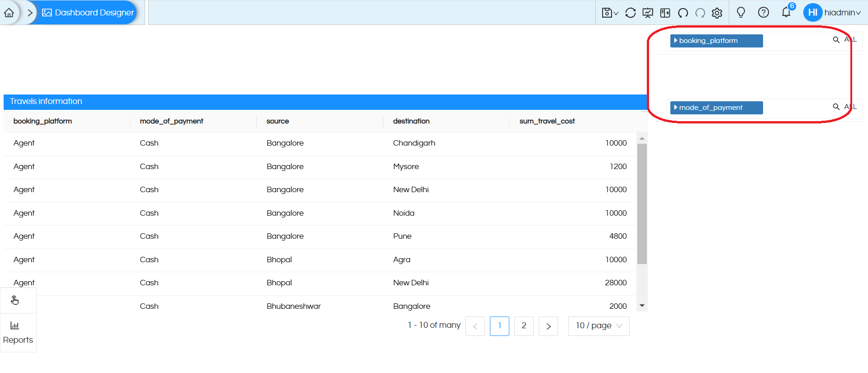Screen dimensions: 868x373
Task: Click the save floppy disk icon
Action: click(x=607, y=13)
